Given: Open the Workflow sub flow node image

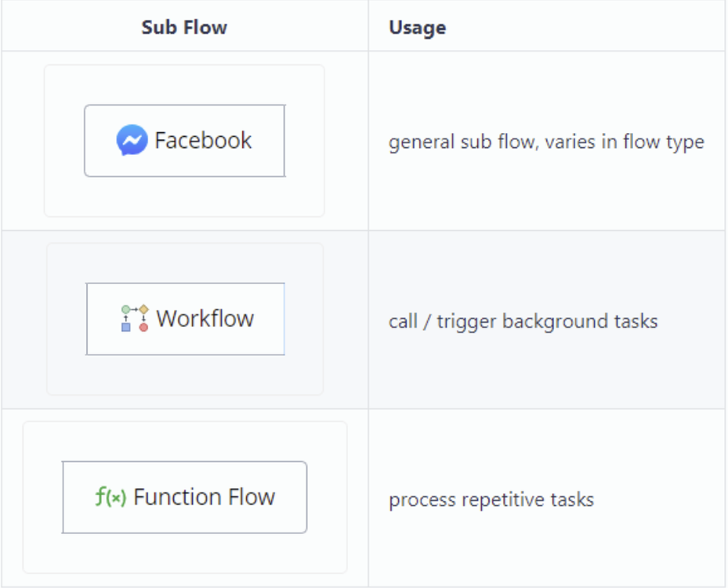Looking at the screenshot, I should [x=185, y=319].
